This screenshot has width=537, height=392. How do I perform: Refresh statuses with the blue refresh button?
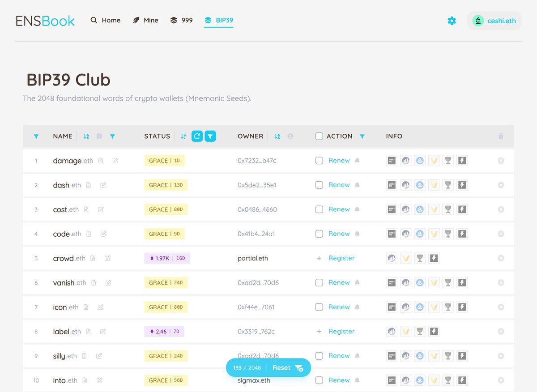197,136
